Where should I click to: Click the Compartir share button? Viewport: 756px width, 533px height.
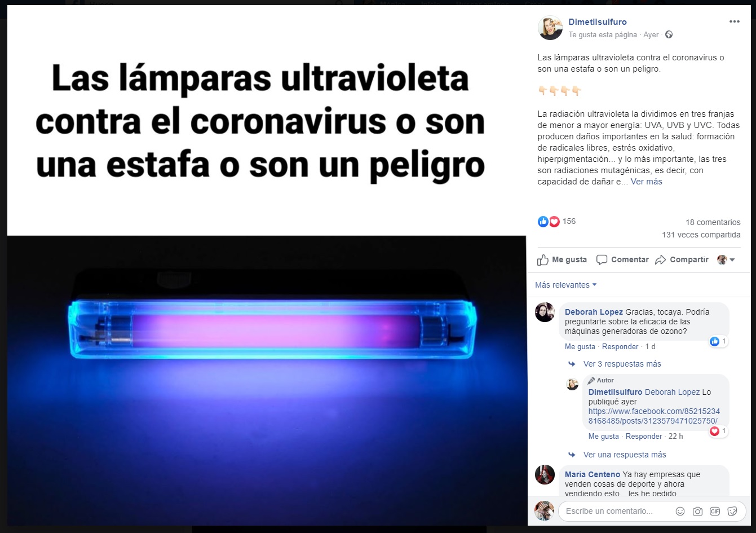click(682, 260)
